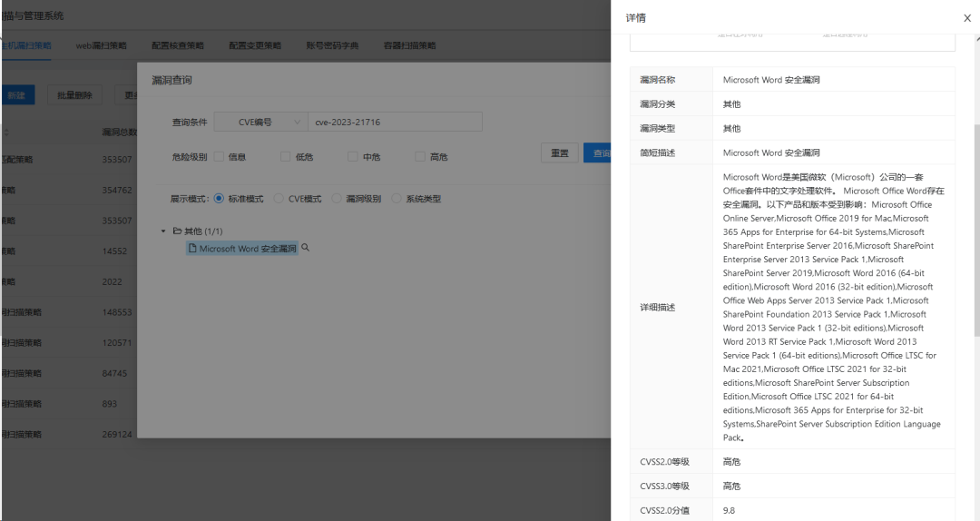The image size is (980, 521).
Task: Go to the 容器扫描策略 tab
Action: [409, 45]
